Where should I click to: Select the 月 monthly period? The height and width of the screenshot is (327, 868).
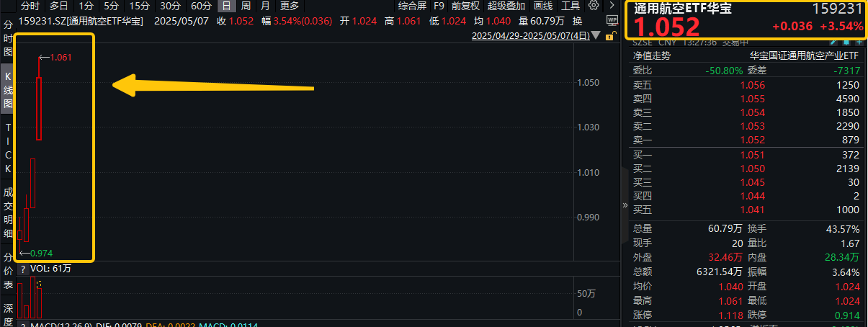coord(265,6)
